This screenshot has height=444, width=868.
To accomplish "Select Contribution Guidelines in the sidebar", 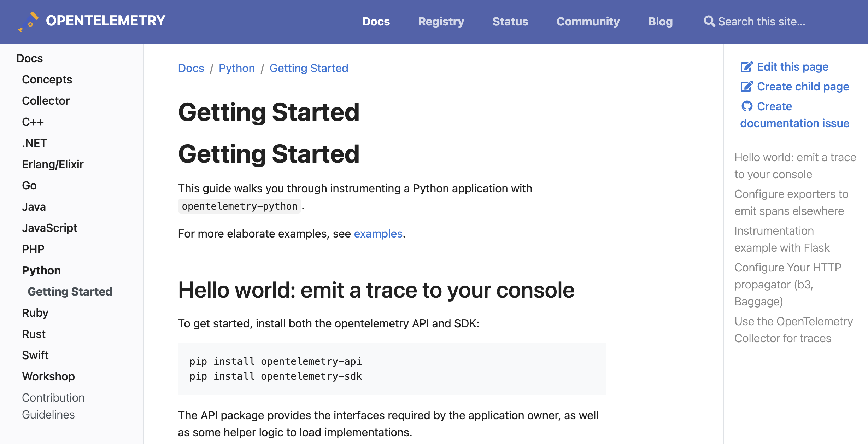I will pos(53,406).
